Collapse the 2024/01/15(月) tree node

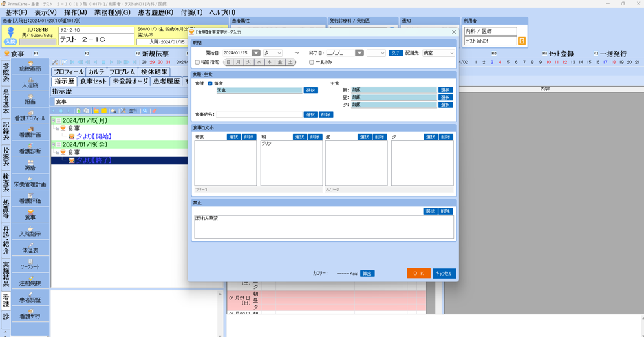click(54, 121)
